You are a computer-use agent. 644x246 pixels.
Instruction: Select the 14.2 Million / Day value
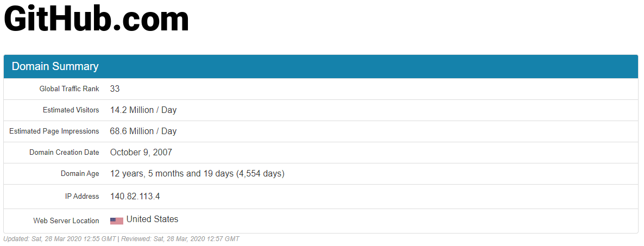[x=143, y=110]
